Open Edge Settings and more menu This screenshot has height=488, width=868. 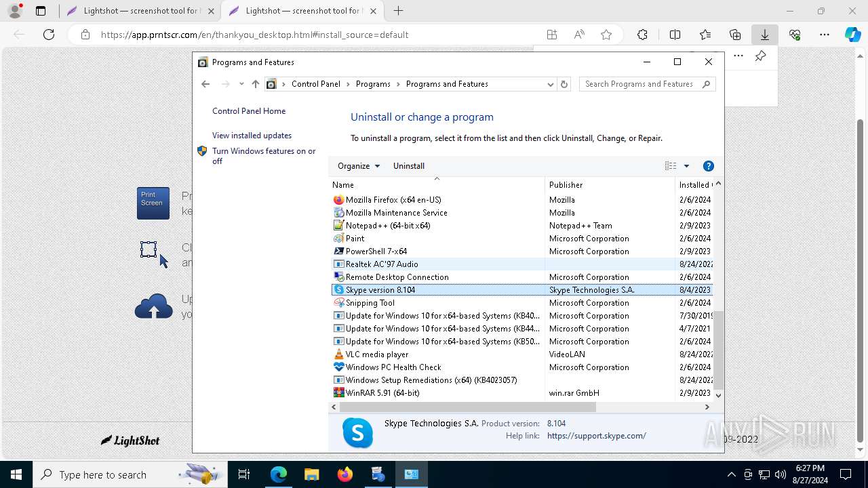point(824,35)
